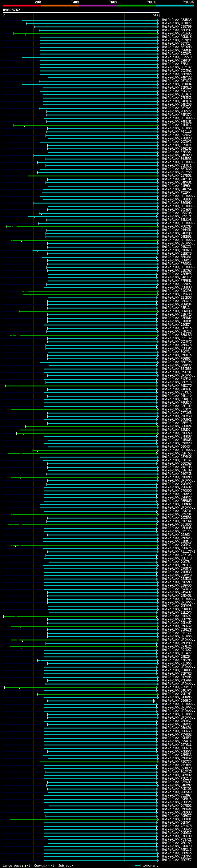Open hit UniRef100_Q38799
The height and width of the screenshot is (868, 197).
coord(177,26)
